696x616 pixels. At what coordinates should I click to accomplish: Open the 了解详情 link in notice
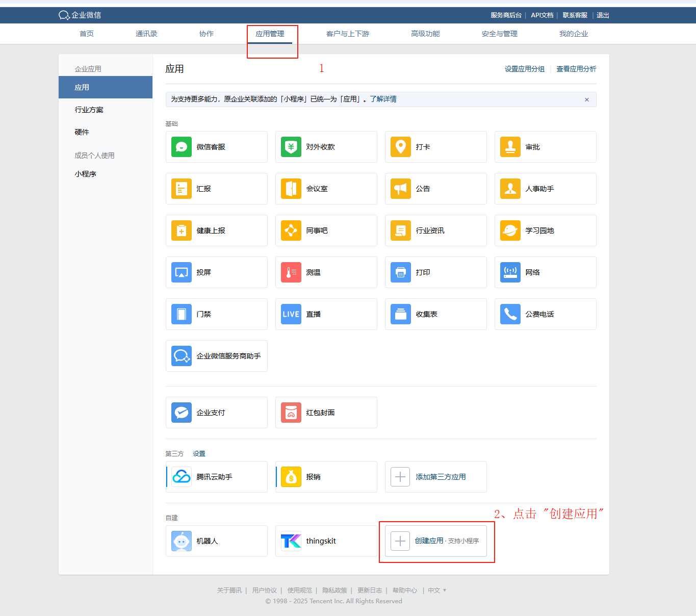tap(383, 99)
